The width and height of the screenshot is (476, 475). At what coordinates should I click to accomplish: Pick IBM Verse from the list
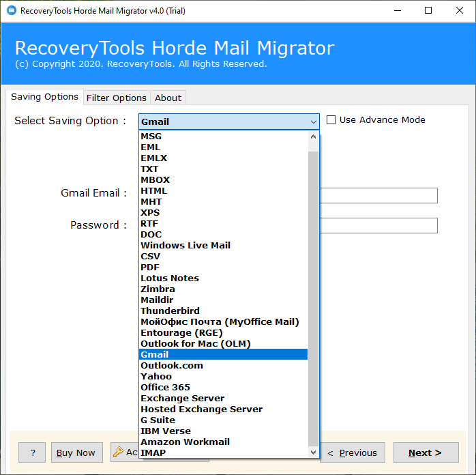click(x=224, y=431)
